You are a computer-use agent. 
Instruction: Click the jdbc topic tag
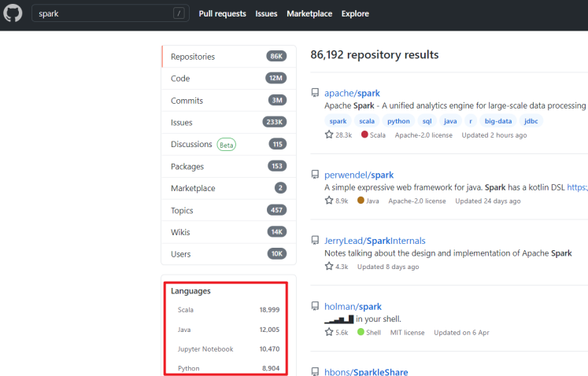[531, 121]
